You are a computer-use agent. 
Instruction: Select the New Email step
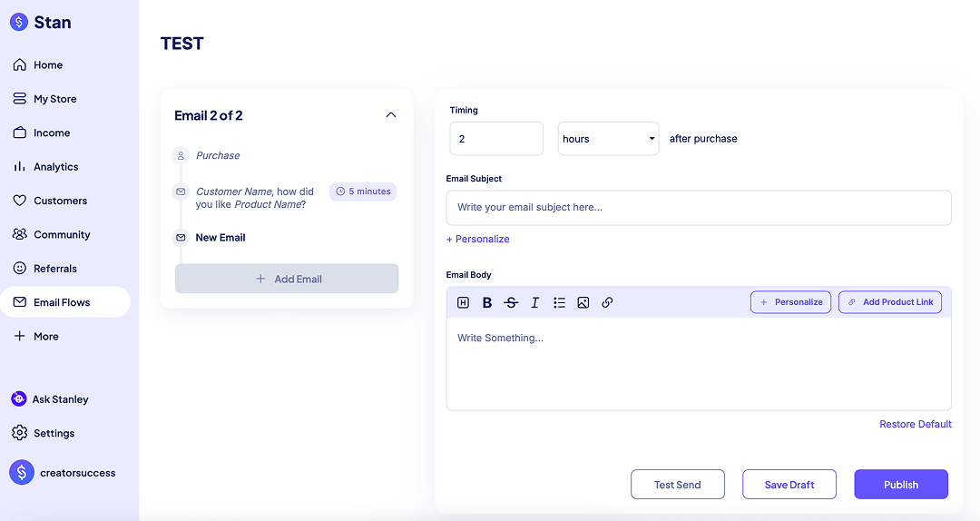[220, 238]
